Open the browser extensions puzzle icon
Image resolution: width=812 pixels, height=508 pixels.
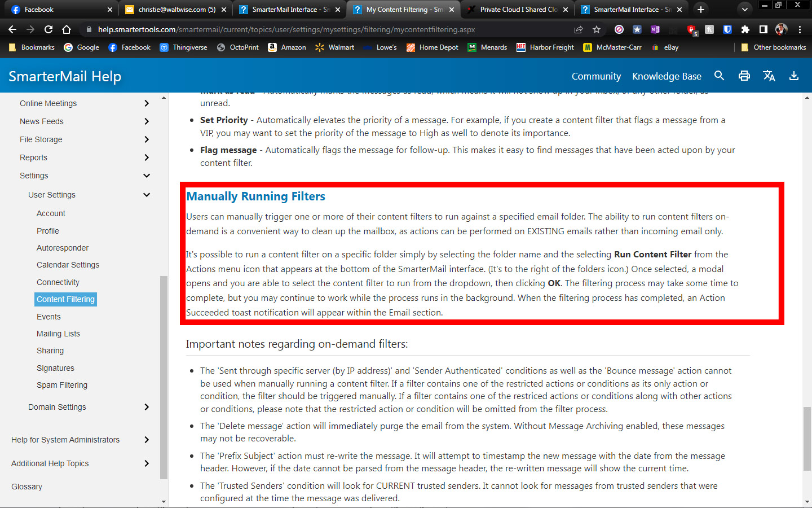point(745,29)
